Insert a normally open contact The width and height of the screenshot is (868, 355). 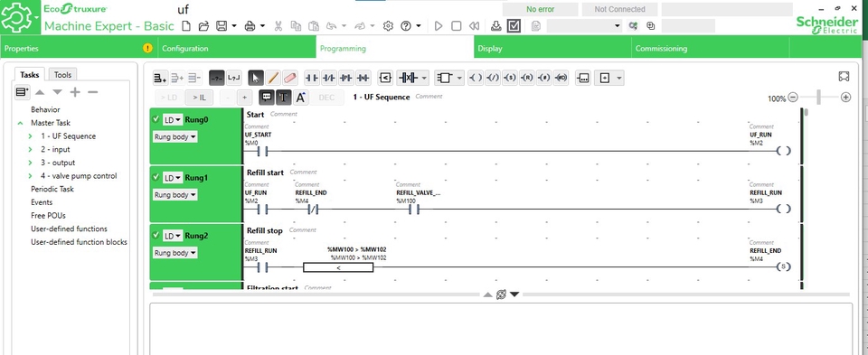click(312, 78)
